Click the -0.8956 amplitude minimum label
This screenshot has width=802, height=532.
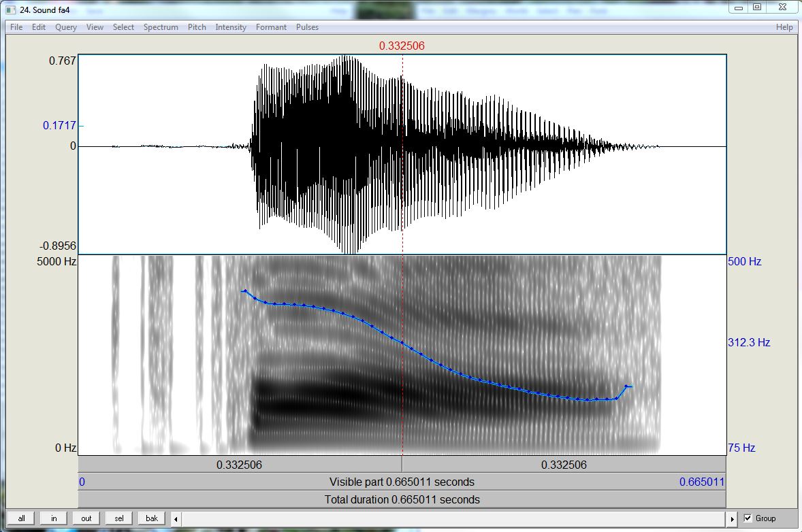[58, 246]
